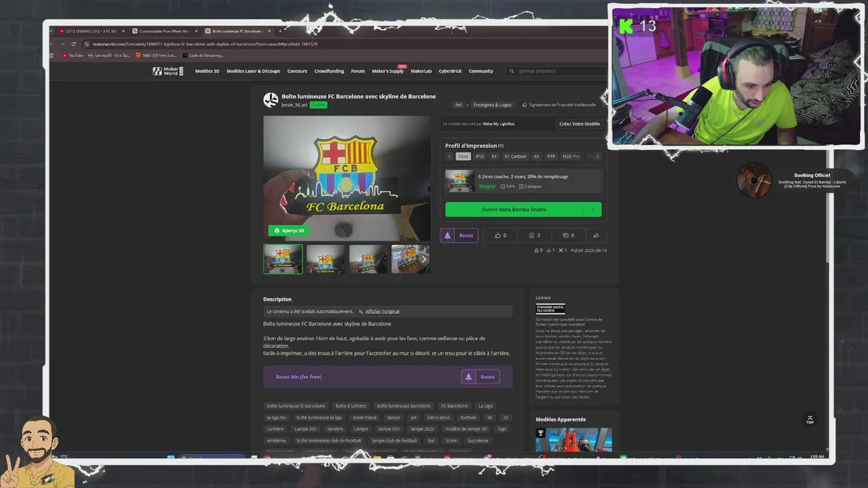Open the Modèles 3D menu
The image size is (868, 488).
[207, 71]
